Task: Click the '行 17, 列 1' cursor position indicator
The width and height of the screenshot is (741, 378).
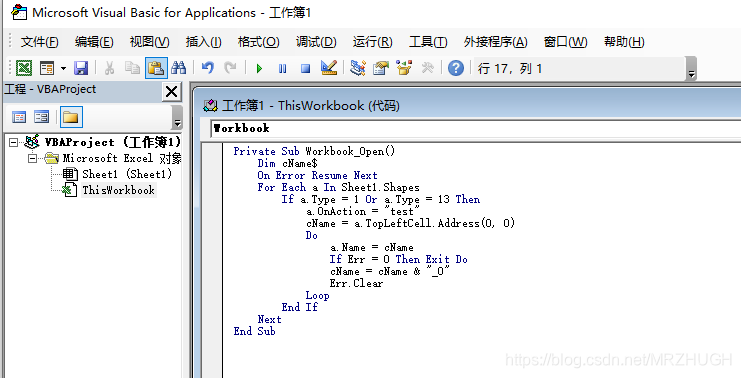Action: pos(509,69)
